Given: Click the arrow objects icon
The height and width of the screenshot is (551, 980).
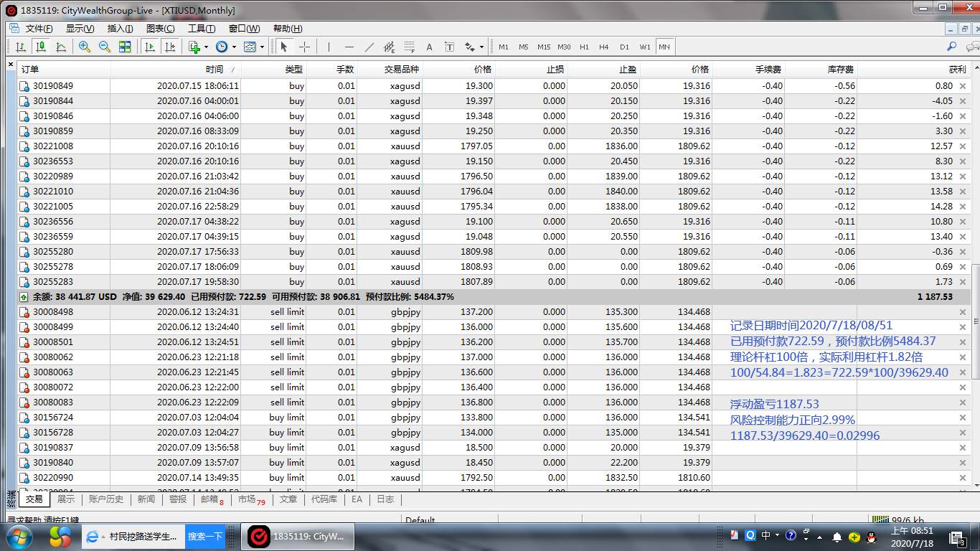Looking at the screenshot, I should click(469, 47).
